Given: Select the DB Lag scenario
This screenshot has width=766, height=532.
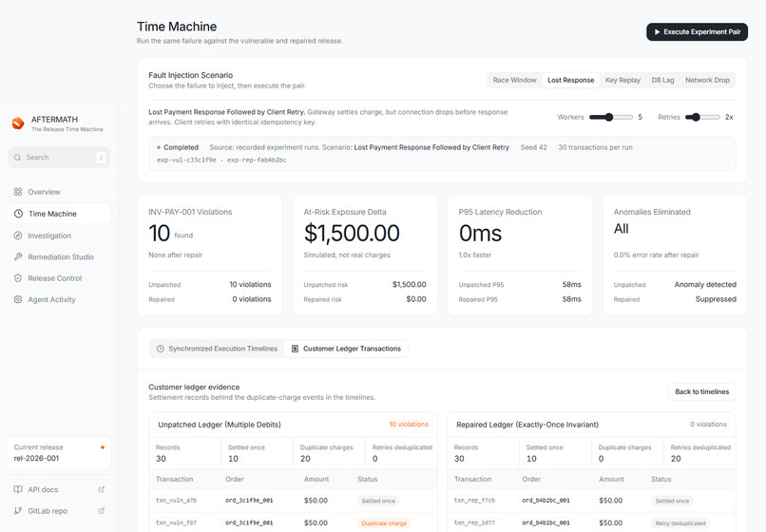Looking at the screenshot, I should click(x=662, y=80).
